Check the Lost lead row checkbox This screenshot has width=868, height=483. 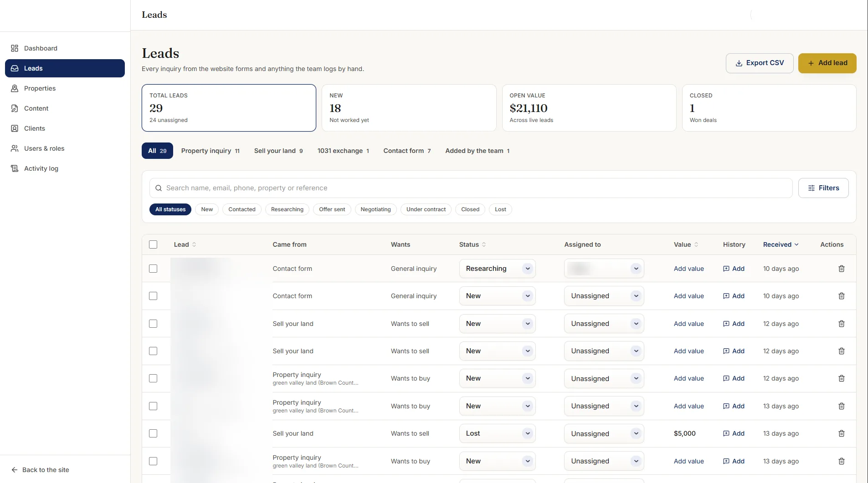point(153,433)
